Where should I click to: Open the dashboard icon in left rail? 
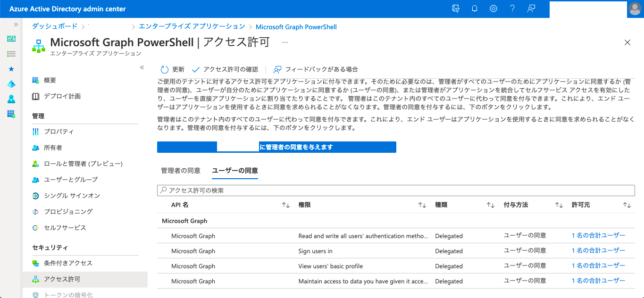click(x=11, y=39)
